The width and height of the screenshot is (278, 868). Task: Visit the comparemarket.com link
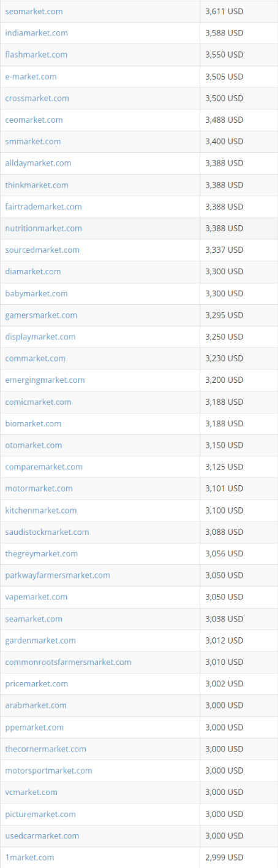coord(43,467)
